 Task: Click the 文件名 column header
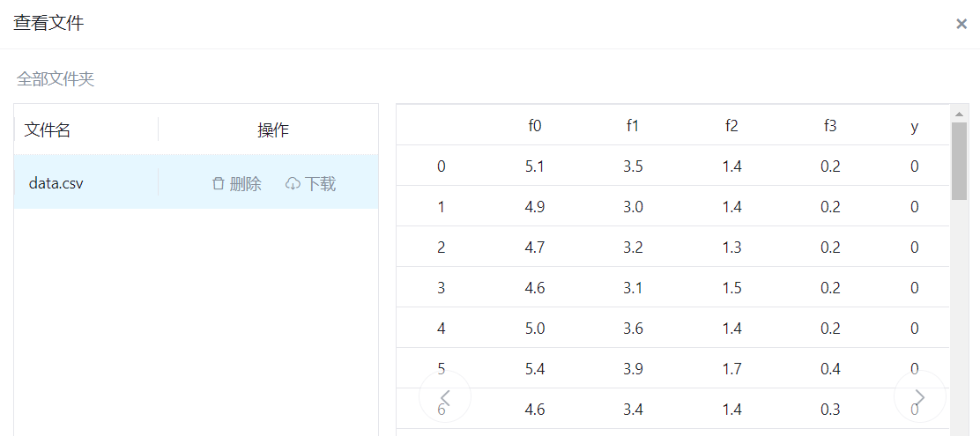[x=48, y=130]
